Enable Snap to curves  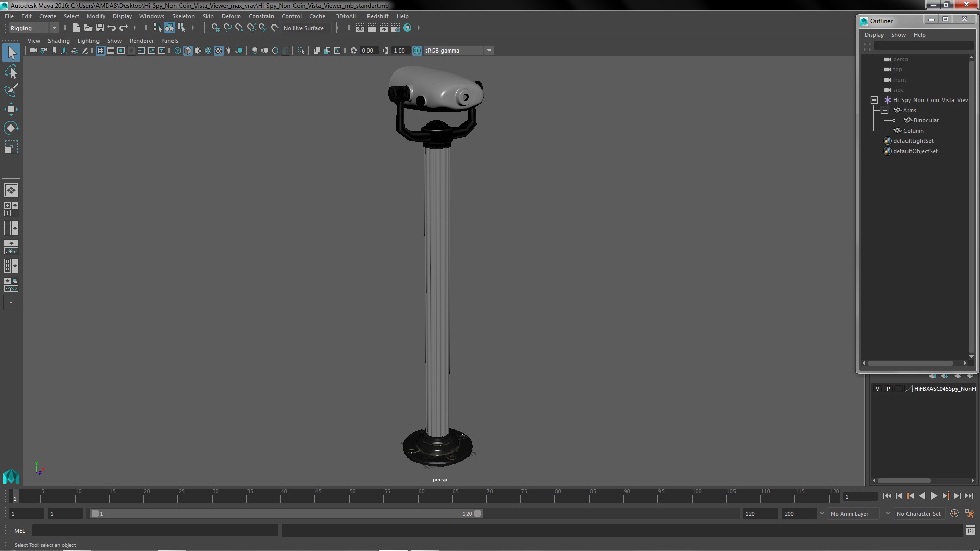(228, 28)
